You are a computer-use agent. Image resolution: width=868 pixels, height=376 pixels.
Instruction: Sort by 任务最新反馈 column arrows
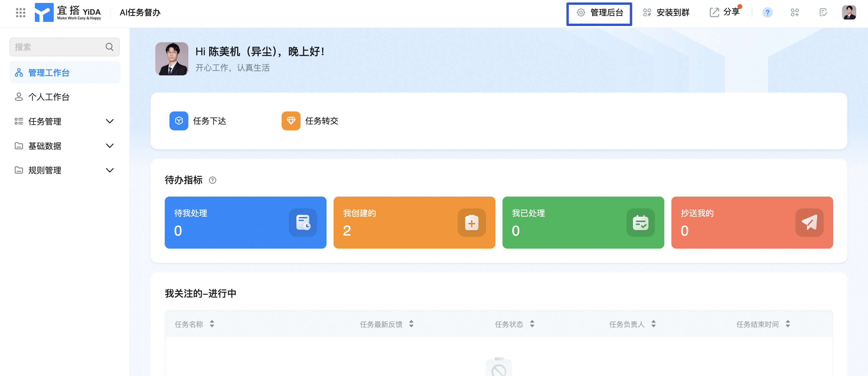pyautogui.click(x=411, y=324)
